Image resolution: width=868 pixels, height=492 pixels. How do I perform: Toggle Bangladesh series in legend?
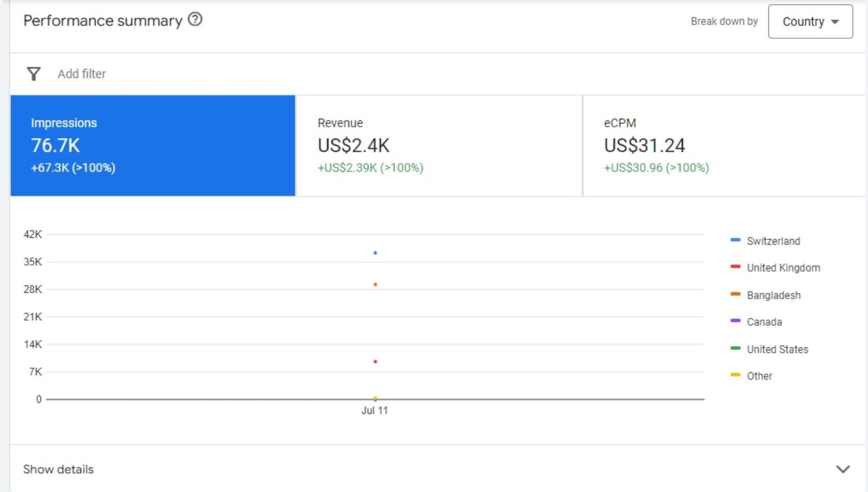click(766, 295)
